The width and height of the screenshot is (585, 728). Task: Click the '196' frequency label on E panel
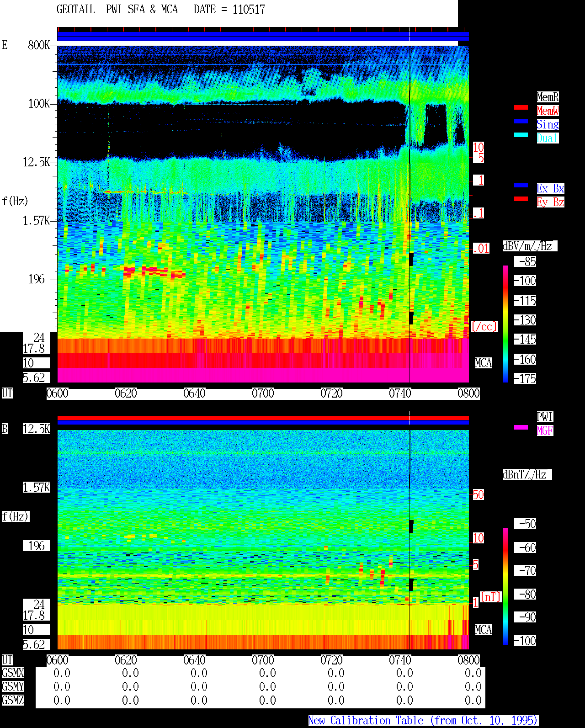[37, 279]
